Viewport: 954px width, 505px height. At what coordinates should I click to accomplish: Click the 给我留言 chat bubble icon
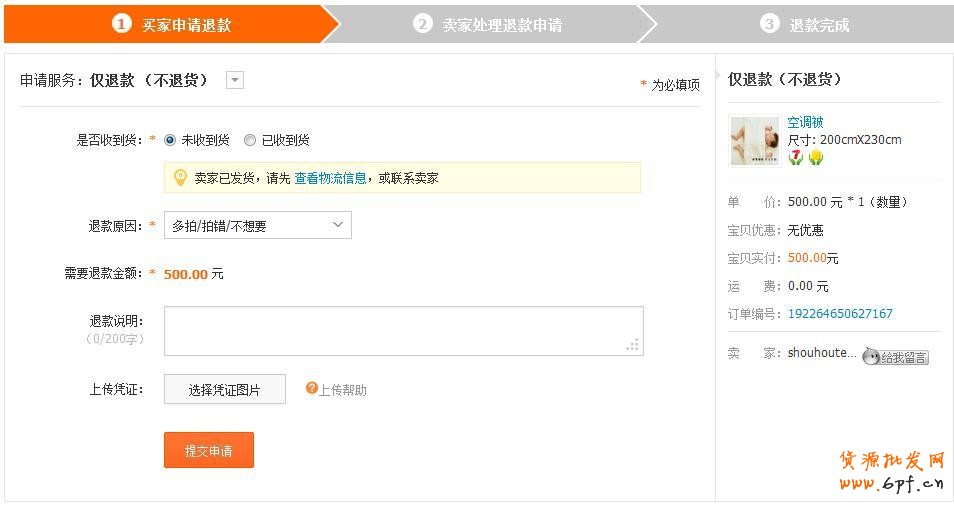[871, 356]
